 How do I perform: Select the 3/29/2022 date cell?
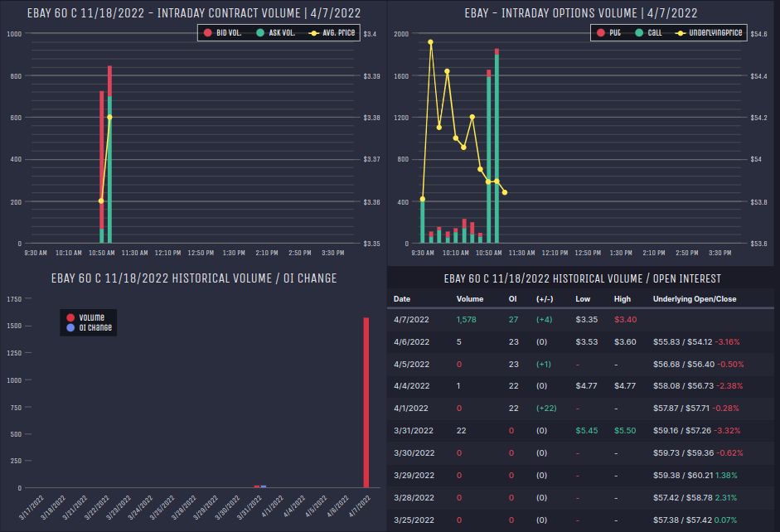tap(414, 476)
